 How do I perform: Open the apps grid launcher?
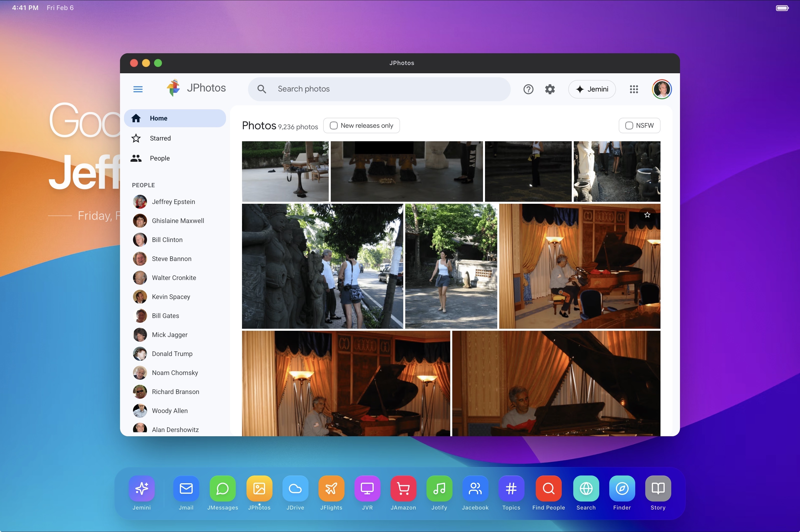[633, 89]
